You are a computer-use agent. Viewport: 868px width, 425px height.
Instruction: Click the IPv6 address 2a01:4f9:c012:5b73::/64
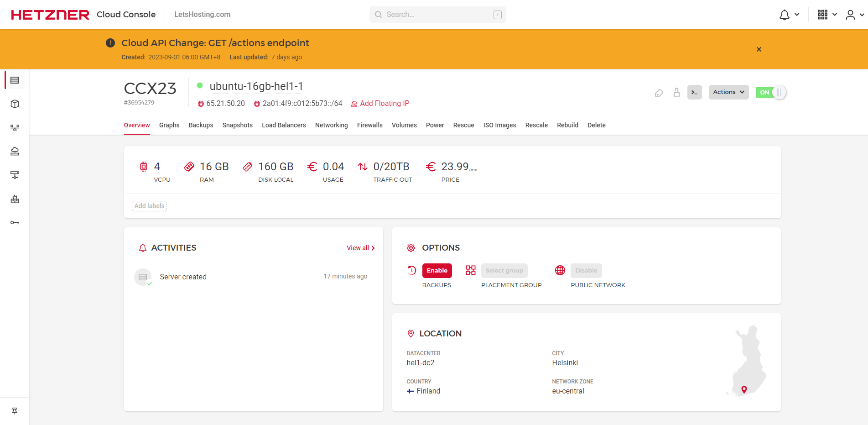point(302,104)
